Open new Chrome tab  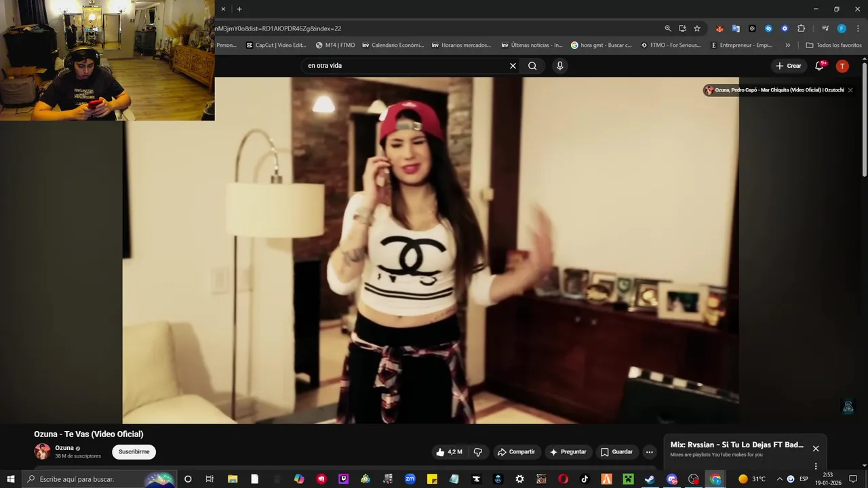click(239, 9)
